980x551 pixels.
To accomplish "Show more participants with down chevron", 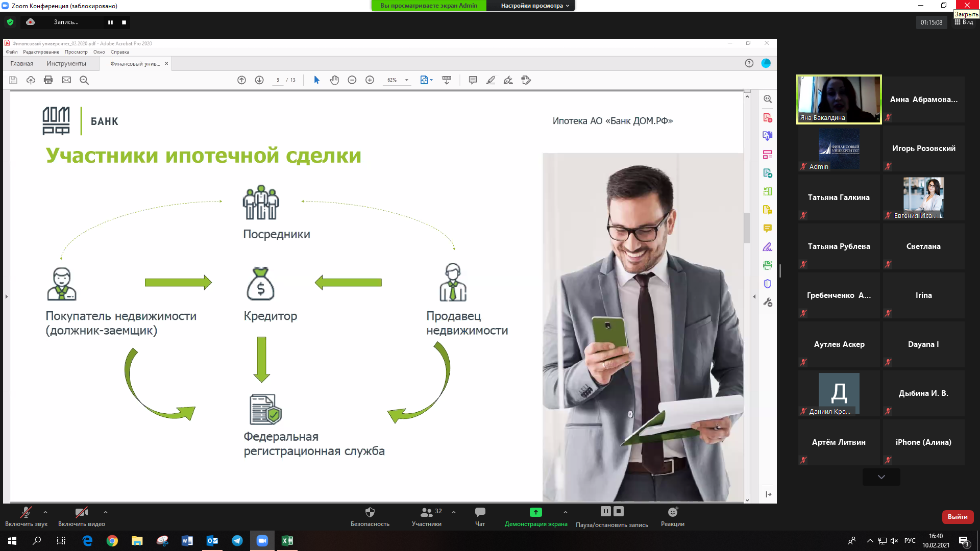I will point(881,477).
